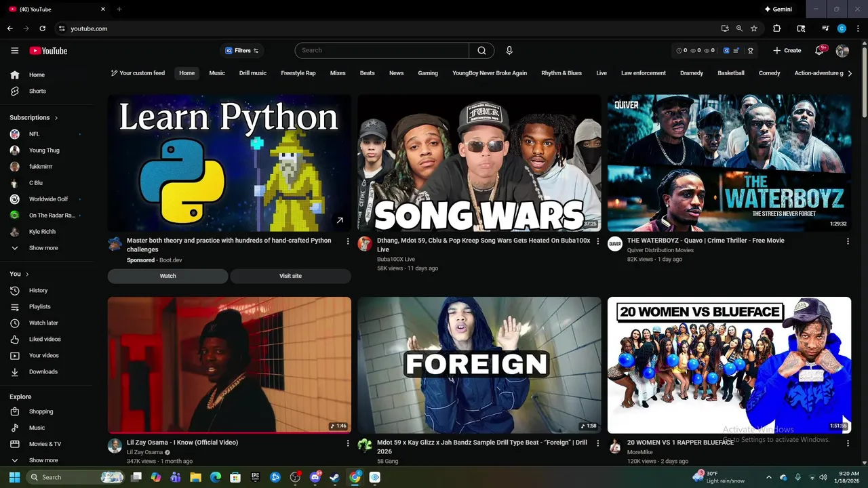868x488 pixels.
Task: Start voice search with the microphone icon
Action: click(x=509, y=50)
